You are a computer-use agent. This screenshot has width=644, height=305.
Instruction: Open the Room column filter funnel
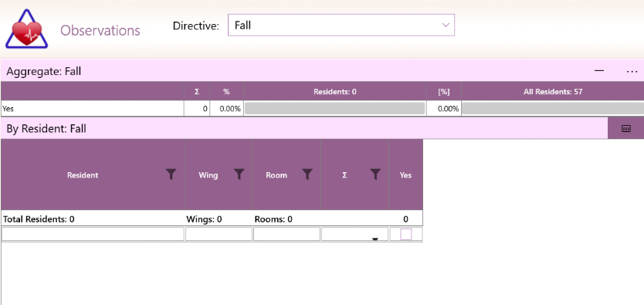307,175
